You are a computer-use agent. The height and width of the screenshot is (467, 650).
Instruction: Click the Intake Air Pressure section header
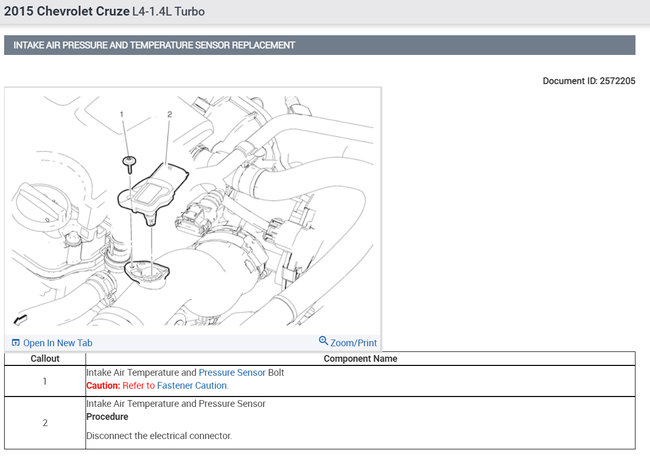click(320, 45)
